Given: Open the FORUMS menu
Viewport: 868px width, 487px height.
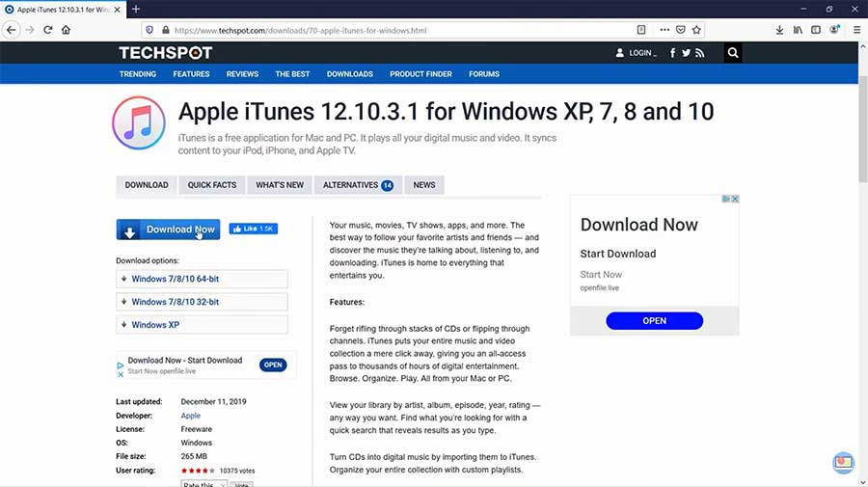Looking at the screenshot, I should pos(484,73).
